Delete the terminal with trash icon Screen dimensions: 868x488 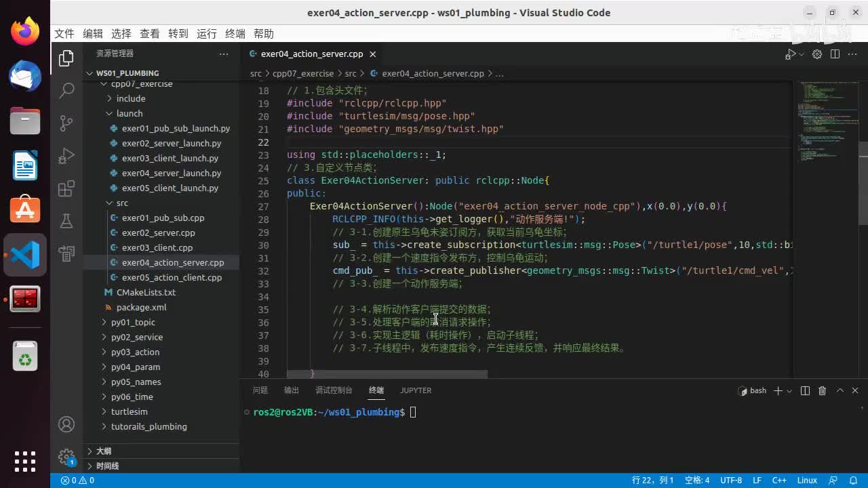coord(822,390)
